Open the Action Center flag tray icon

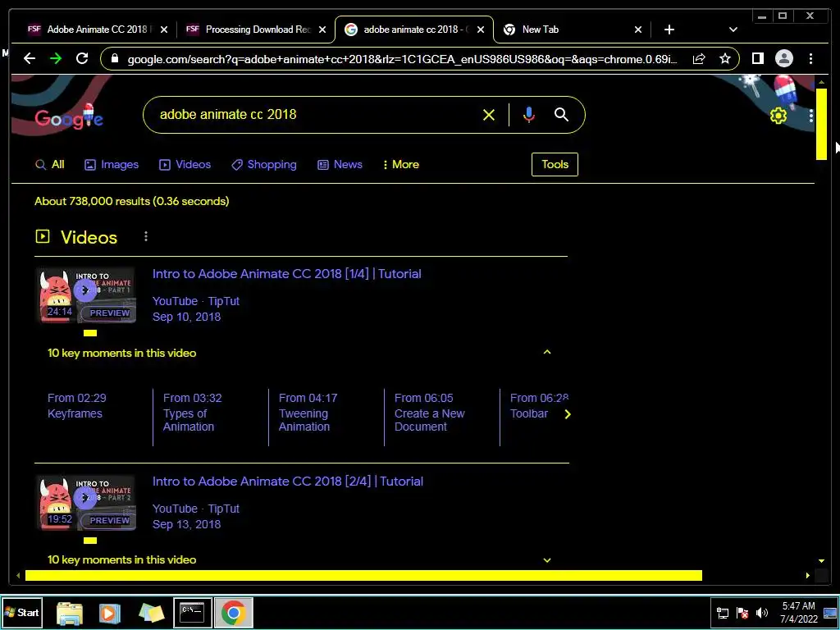(742, 613)
